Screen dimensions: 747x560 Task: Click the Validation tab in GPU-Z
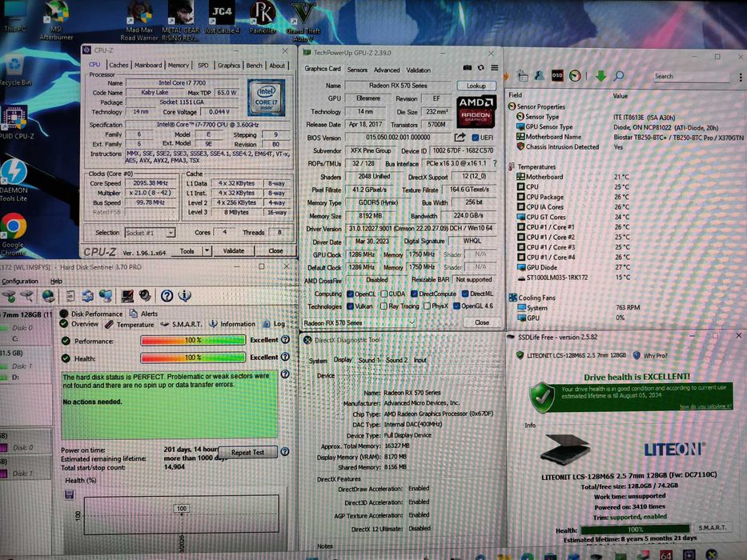[x=418, y=70]
